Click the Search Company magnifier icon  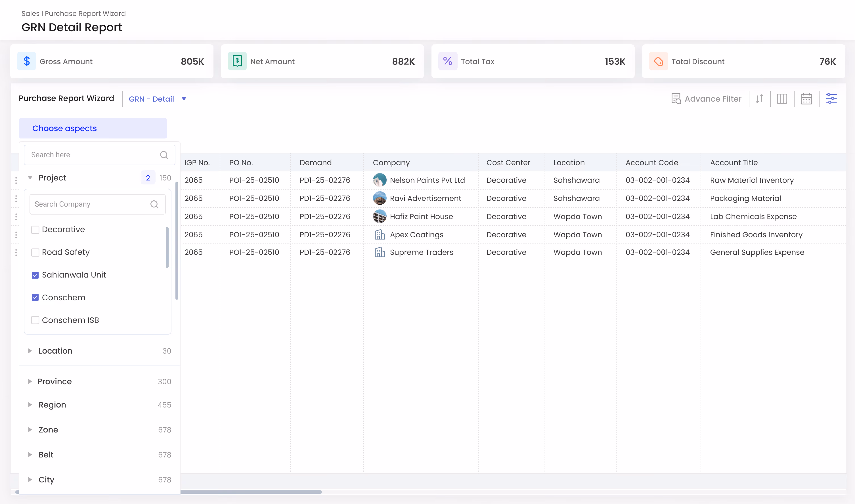pos(154,204)
